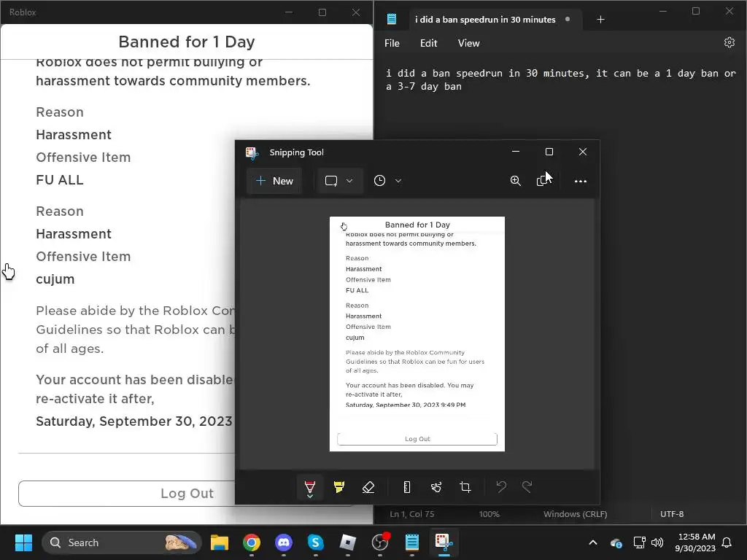
Task: Click the captured ban screenshot preview
Action: pos(417,334)
